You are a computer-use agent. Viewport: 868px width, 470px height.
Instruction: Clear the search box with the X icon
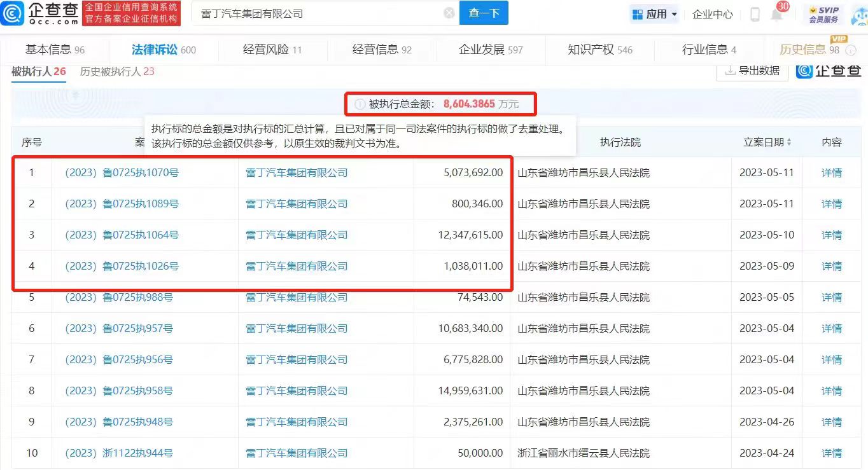pyautogui.click(x=449, y=13)
